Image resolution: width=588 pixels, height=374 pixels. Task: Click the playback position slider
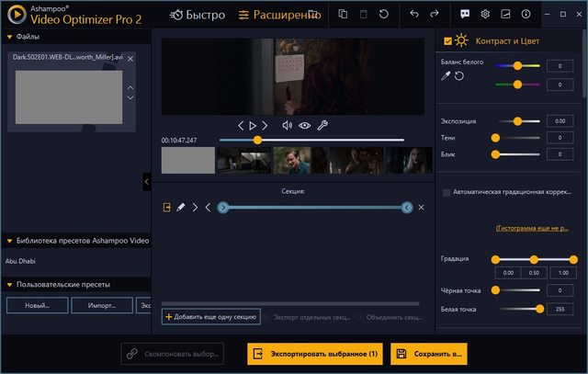[x=311, y=140]
